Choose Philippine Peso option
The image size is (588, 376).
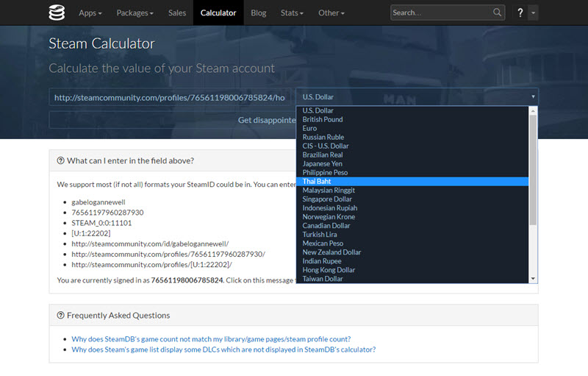(412, 173)
